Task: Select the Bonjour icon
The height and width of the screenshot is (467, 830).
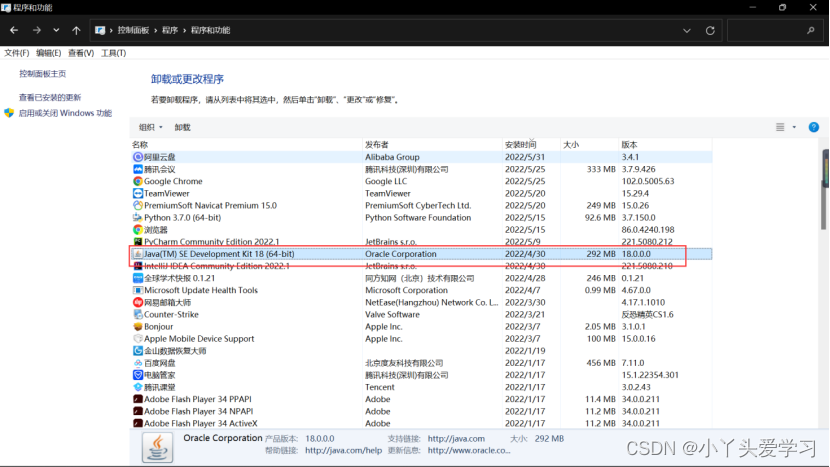Action: pyautogui.click(x=138, y=327)
